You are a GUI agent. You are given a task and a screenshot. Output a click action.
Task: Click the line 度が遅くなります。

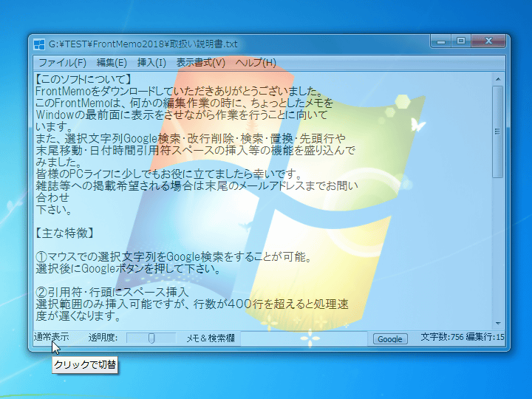[x=78, y=316]
